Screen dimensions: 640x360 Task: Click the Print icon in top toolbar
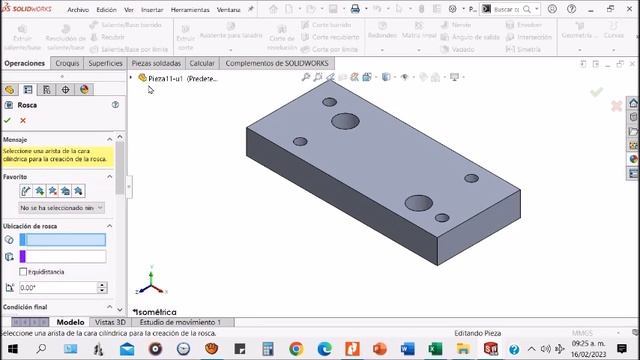click(x=356, y=9)
